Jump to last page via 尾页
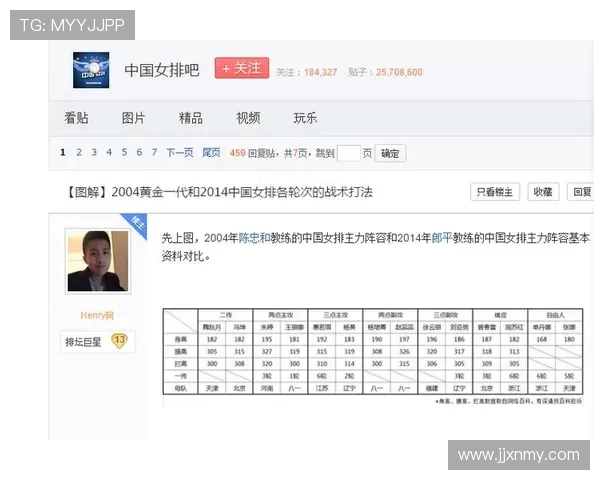This screenshot has width=600, height=480. click(x=211, y=153)
